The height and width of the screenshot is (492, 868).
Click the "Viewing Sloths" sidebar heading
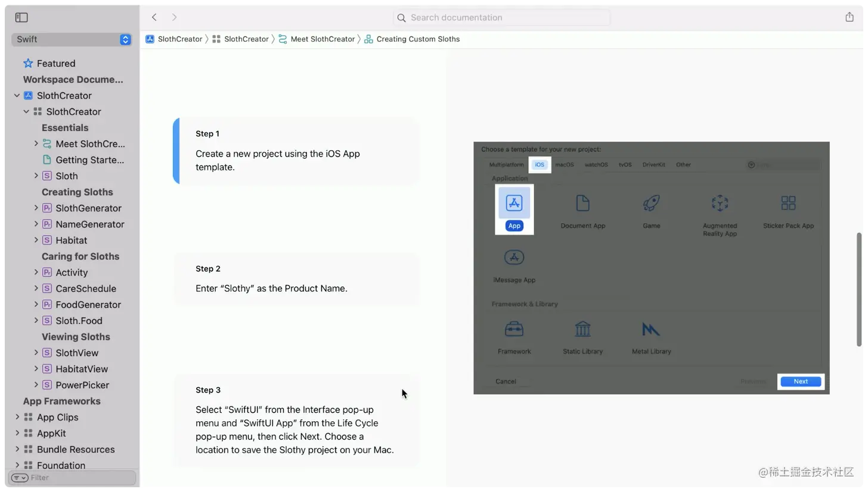coord(76,337)
